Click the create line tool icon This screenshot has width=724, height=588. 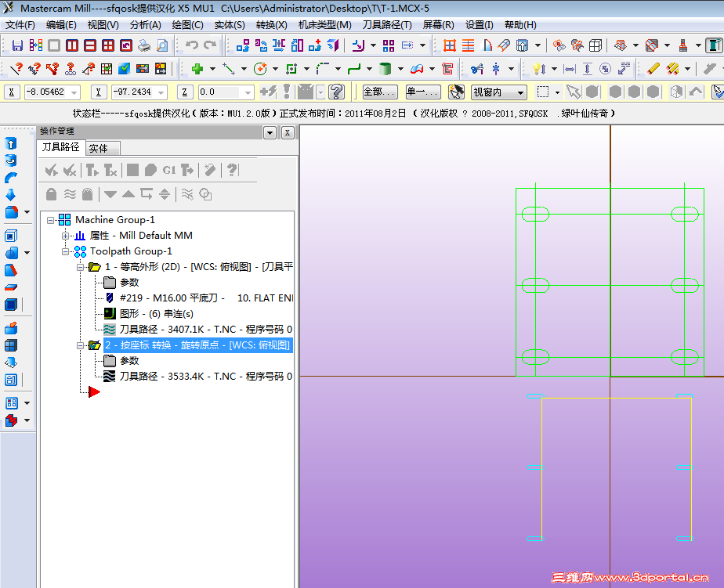click(229, 69)
